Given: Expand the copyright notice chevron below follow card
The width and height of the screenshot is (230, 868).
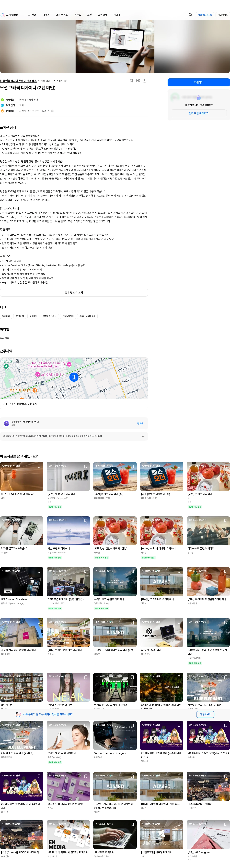Looking at the screenshot, I should point(143,436).
